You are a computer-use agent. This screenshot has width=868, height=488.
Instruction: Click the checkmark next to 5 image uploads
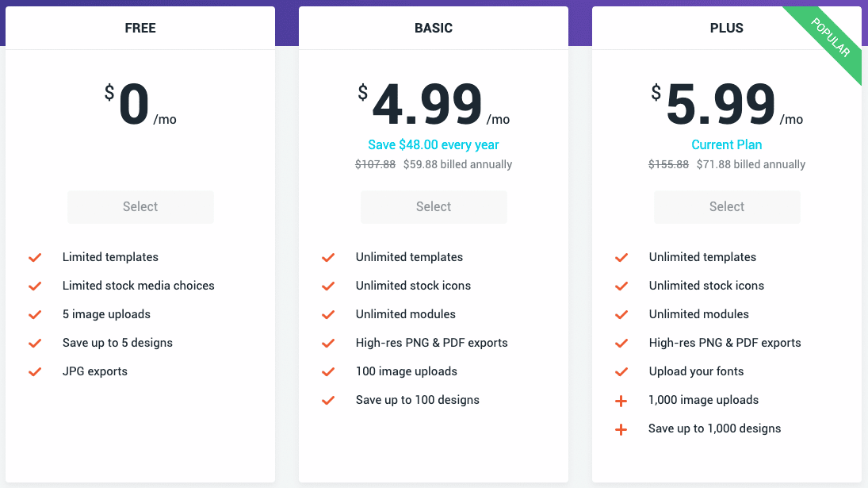(35, 315)
